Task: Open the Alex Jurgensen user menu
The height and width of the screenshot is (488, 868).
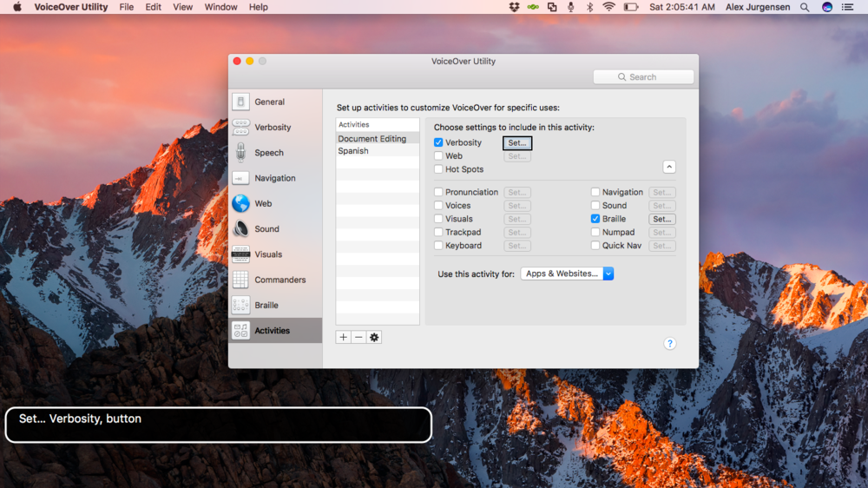Action: pos(758,7)
